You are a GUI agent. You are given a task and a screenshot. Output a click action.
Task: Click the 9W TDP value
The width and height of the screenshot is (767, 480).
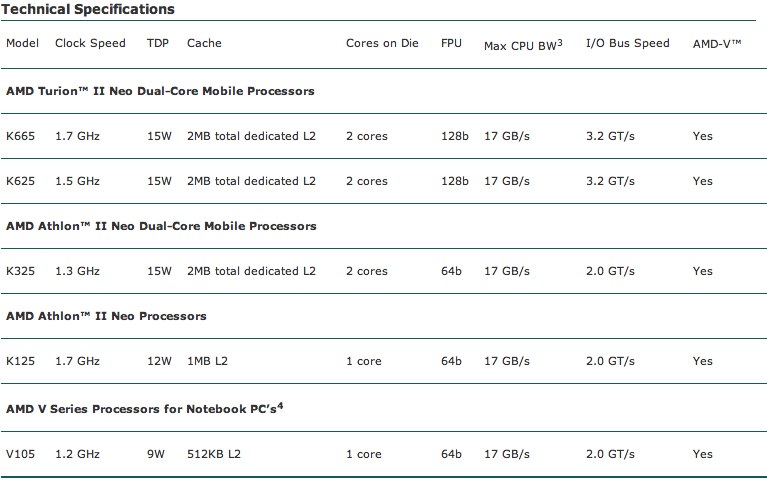click(155, 454)
